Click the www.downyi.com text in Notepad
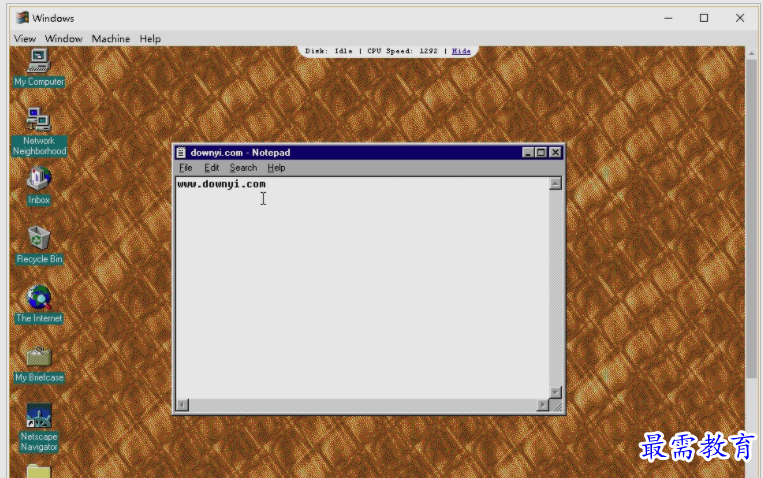The height and width of the screenshot is (478, 763). (x=221, y=184)
